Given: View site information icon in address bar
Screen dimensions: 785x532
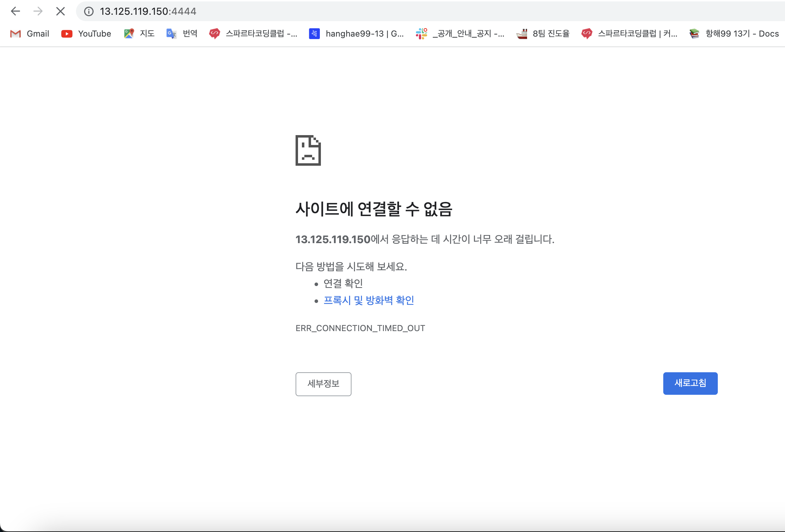Looking at the screenshot, I should coord(89,12).
